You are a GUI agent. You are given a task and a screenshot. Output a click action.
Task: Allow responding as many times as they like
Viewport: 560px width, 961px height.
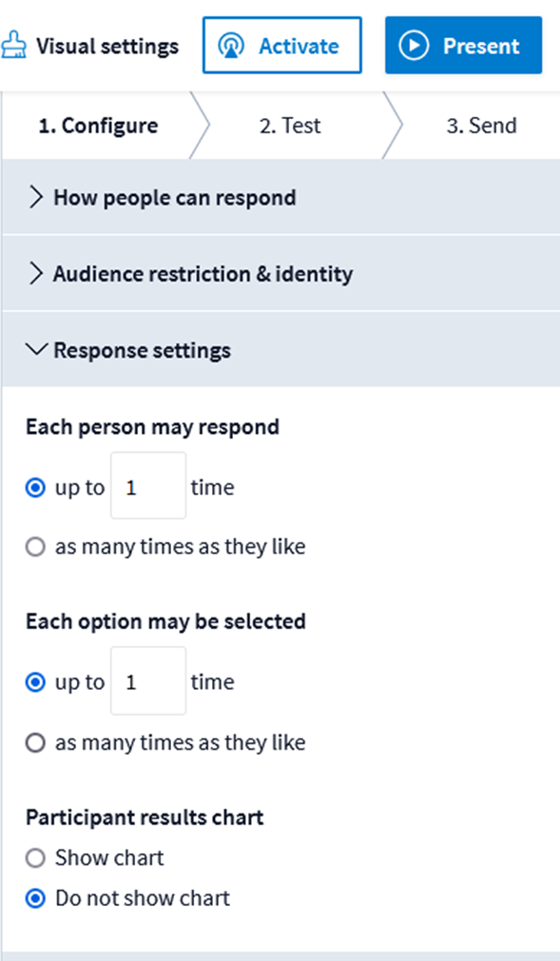[35, 547]
